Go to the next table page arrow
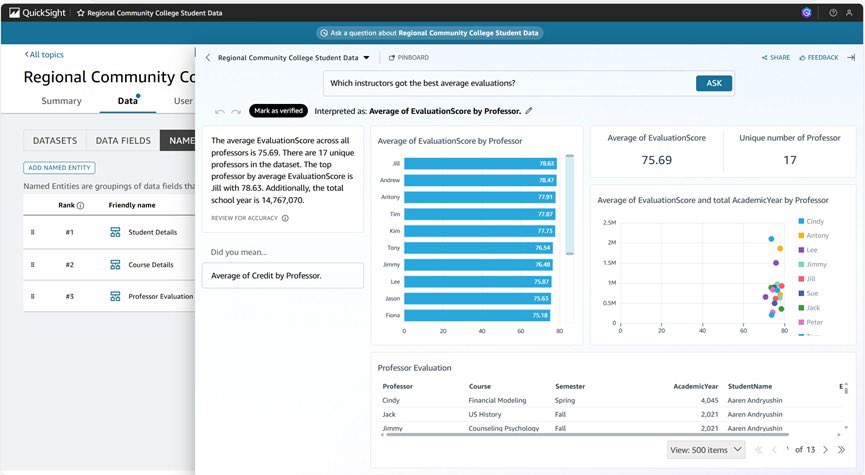The height and width of the screenshot is (475, 865). (x=825, y=450)
